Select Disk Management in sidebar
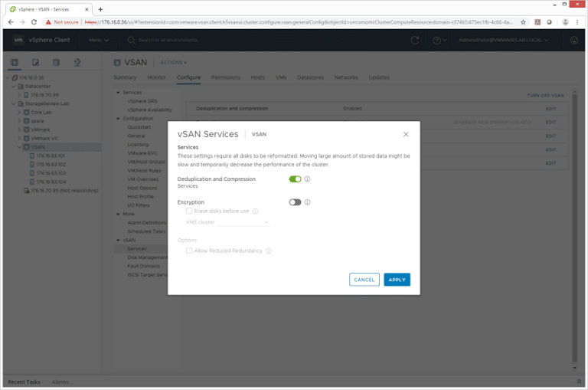 [x=147, y=257]
